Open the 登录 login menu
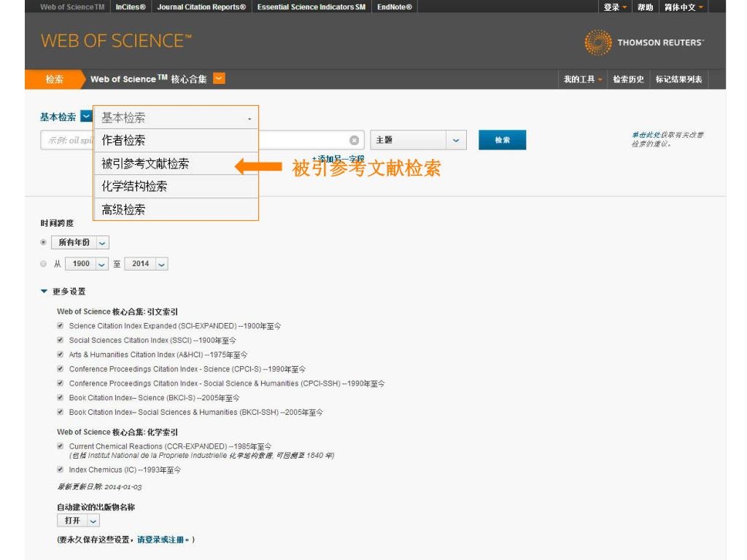 [615, 7]
